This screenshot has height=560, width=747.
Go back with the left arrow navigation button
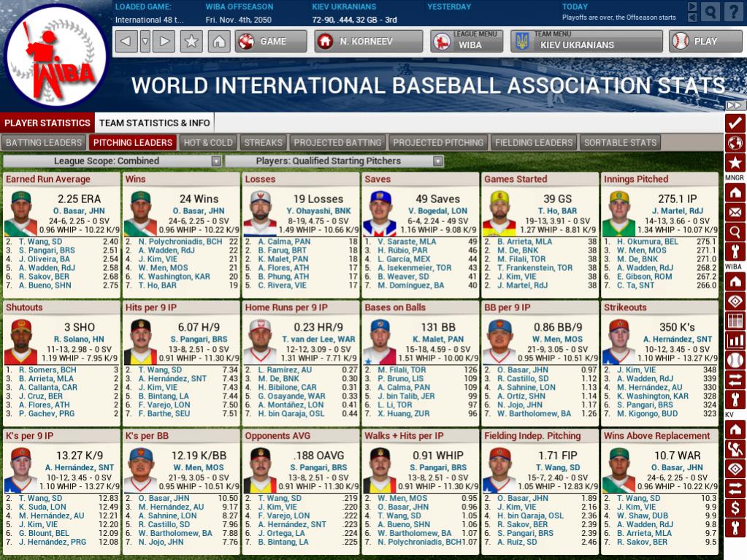[x=126, y=41]
